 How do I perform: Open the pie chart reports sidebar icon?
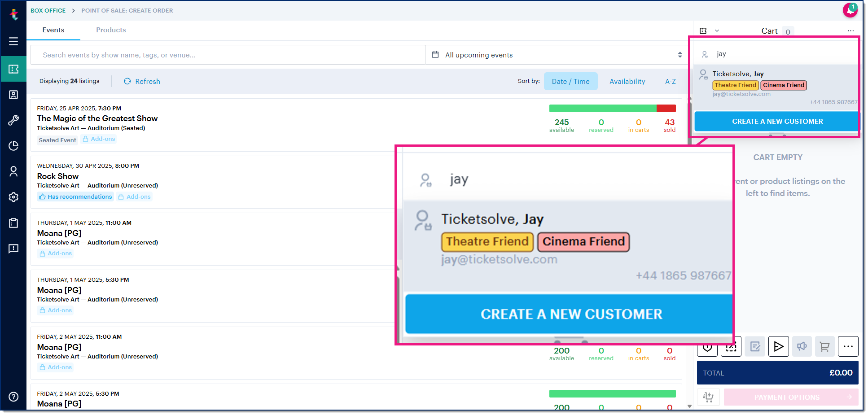coord(13,146)
